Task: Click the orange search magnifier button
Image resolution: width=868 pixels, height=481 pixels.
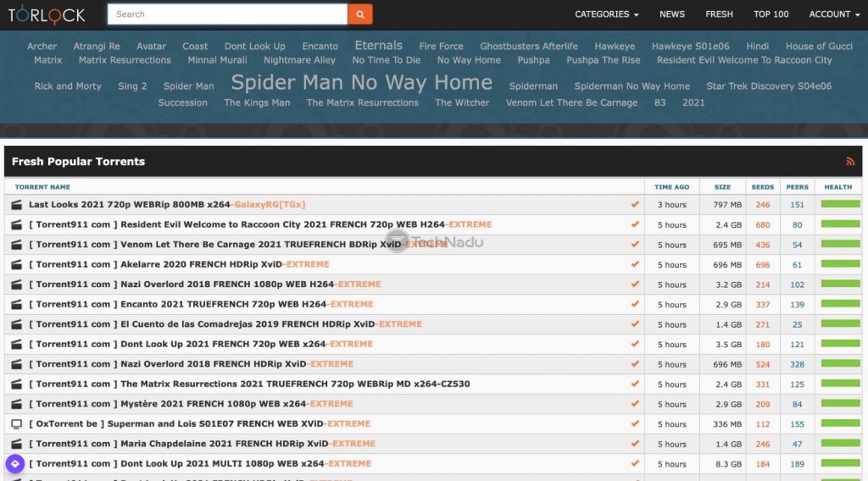Action: [x=359, y=14]
